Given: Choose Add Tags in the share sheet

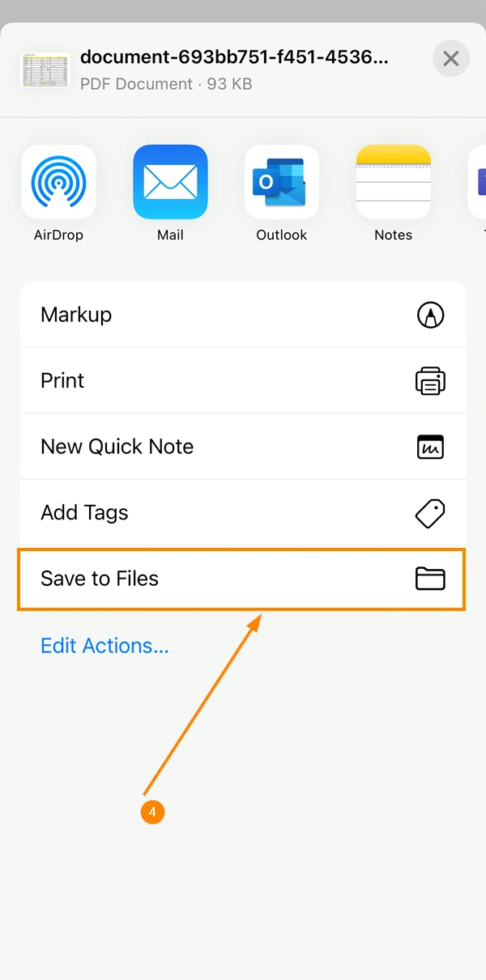Looking at the screenshot, I should (243, 512).
